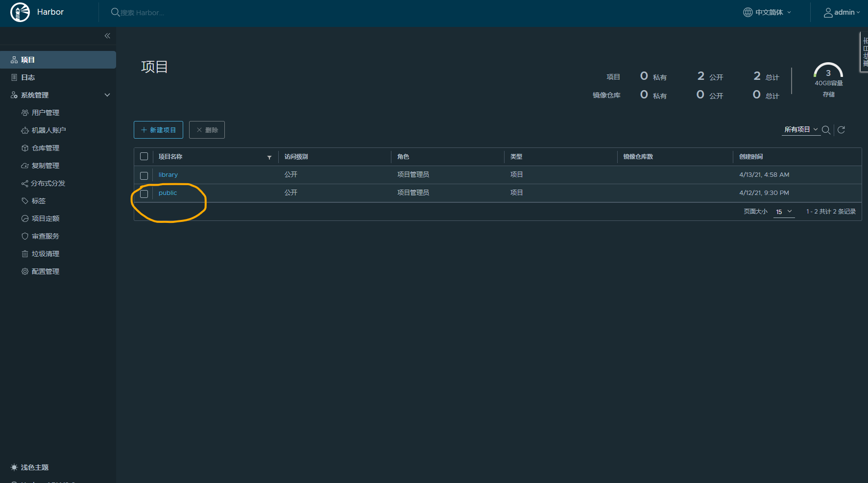
Task: Click the 角色 column header
Action: 403,157
